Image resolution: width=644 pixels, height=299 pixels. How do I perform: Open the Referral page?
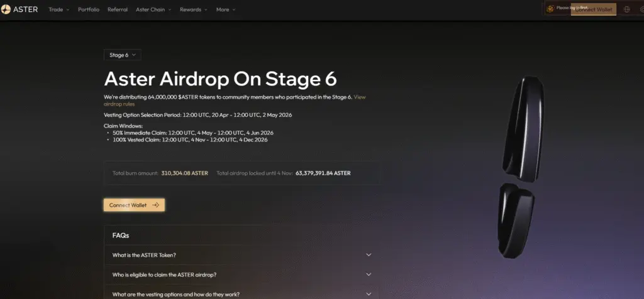pos(118,9)
